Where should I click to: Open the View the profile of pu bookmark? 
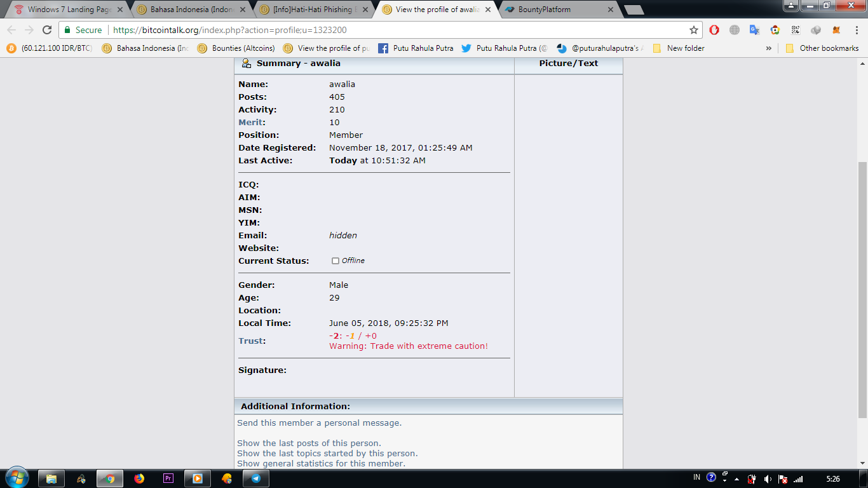pos(326,48)
